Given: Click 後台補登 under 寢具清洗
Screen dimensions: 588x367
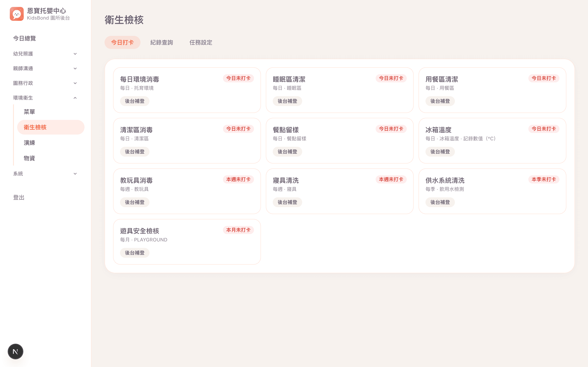Looking at the screenshot, I should tap(287, 202).
